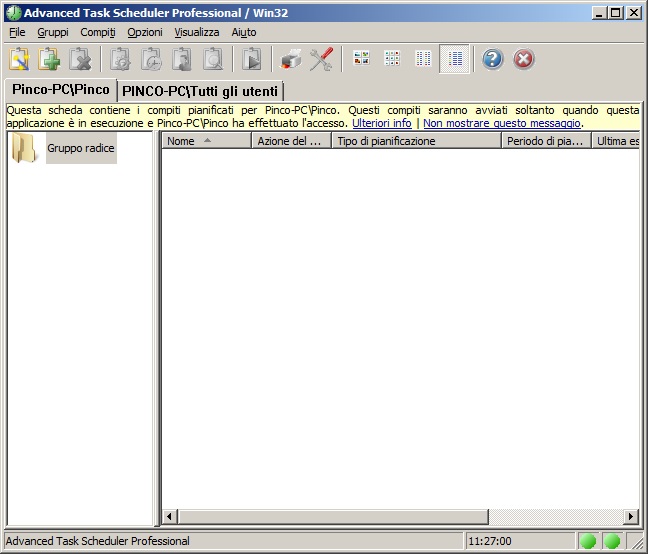This screenshot has width=648, height=554.
Task: Click the first green status indicator
Action: click(588, 541)
